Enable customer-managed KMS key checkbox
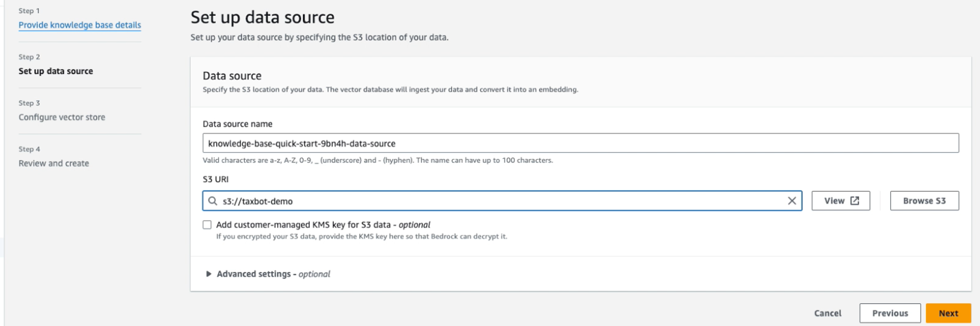This screenshot has height=326, width=980. (x=207, y=225)
